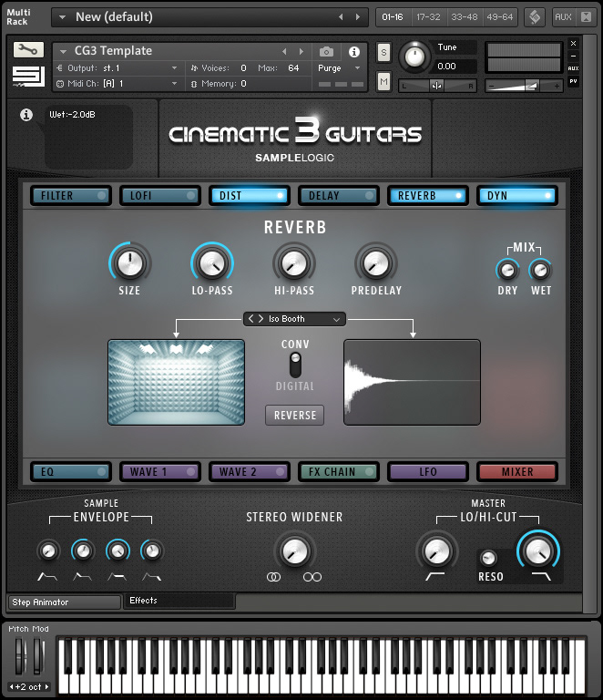
Task: Switch to the Effects tab
Action: pos(179,601)
